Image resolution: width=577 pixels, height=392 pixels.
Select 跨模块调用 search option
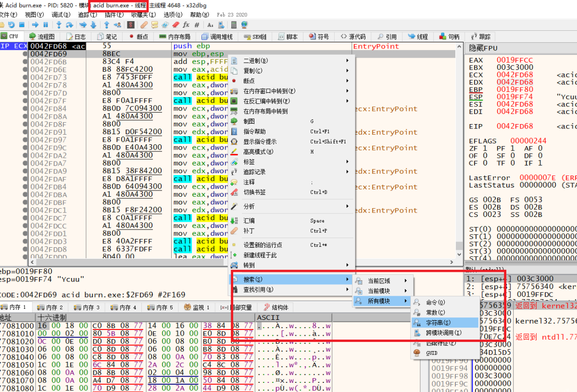444,333
